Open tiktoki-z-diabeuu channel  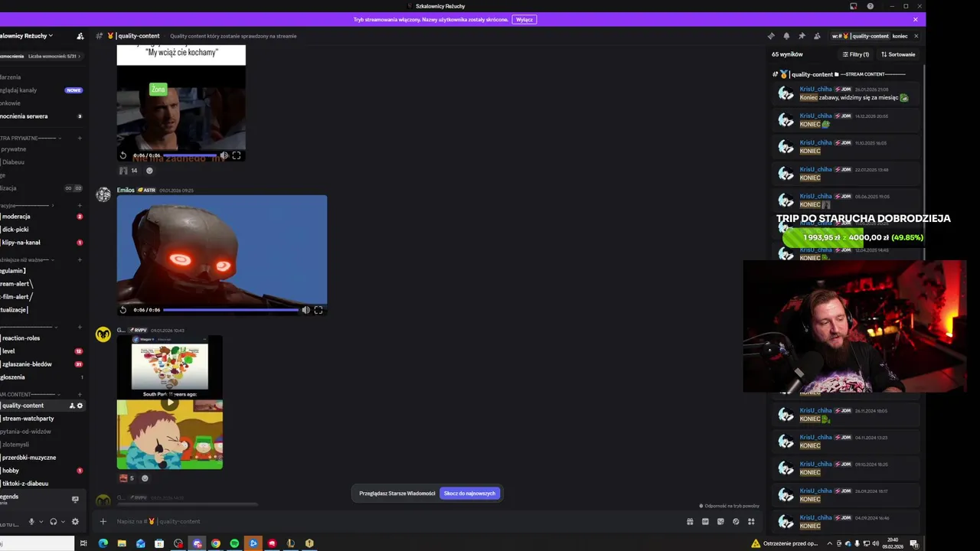(42, 484)
